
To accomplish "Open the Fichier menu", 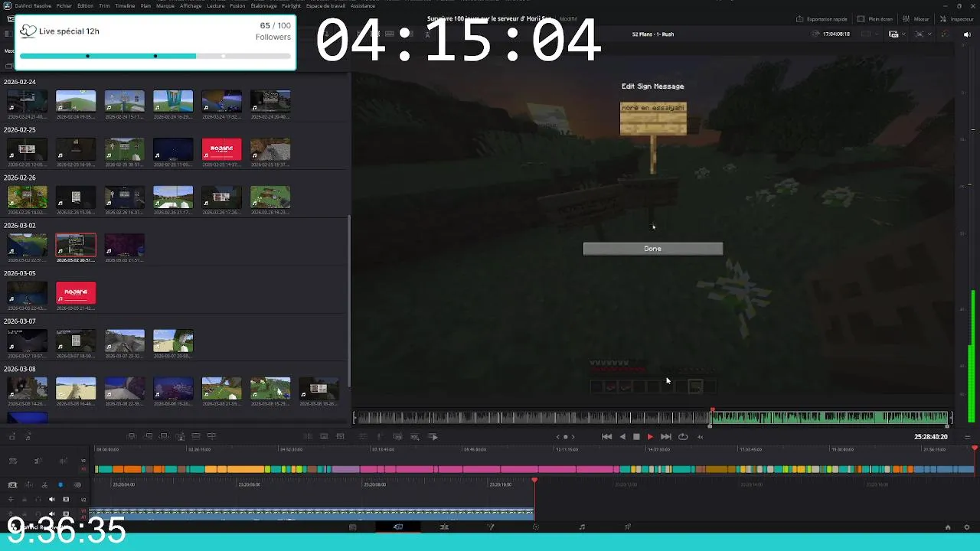I will click(x=64, y=5).
